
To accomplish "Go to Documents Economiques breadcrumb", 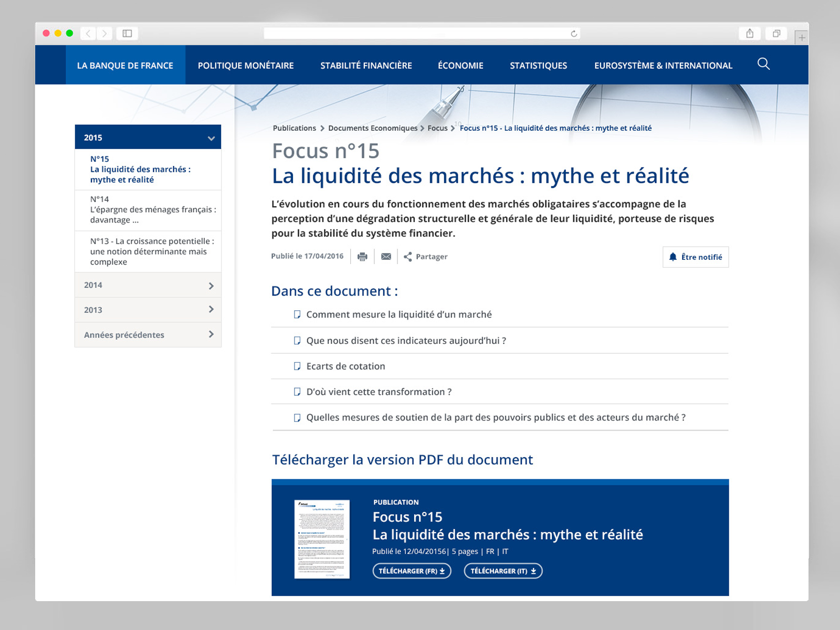I will click(x=373, y=128).
